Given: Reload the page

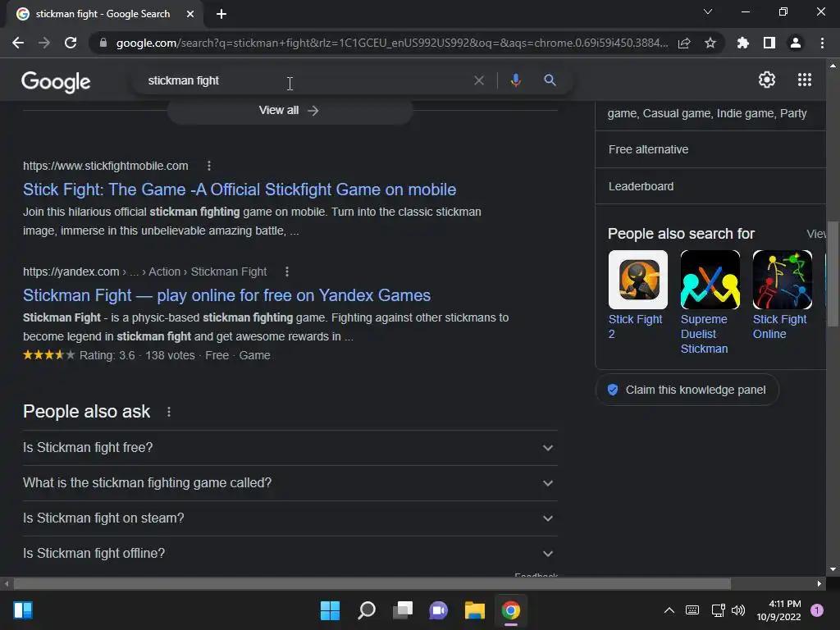Looking at the screenshot, I should pos(71,43).
